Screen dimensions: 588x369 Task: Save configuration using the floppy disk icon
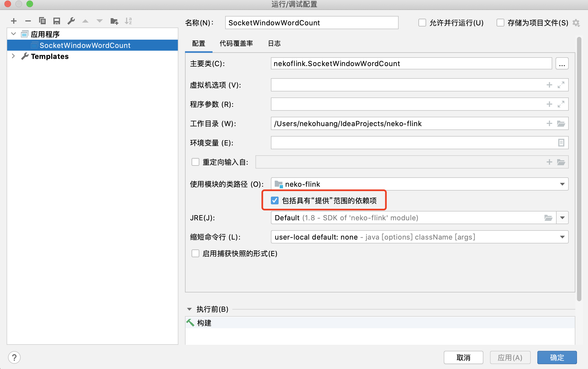[57, 21]
